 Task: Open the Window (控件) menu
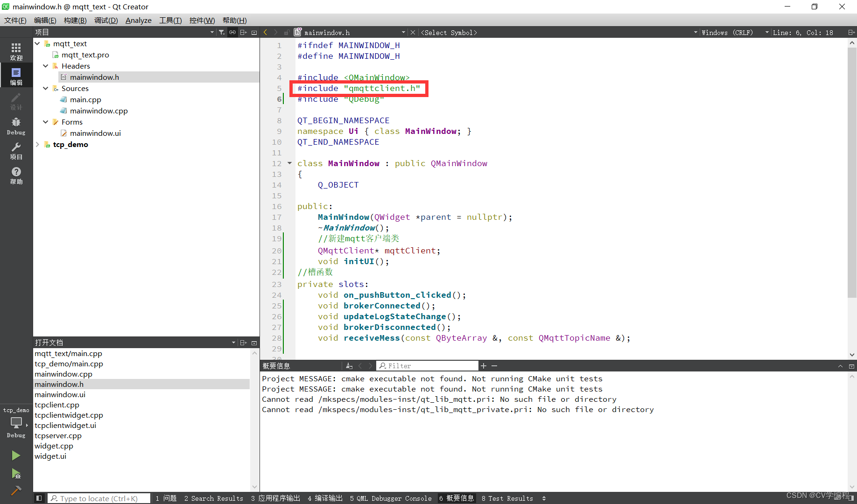pyautogui.click(x=202, y=20)
